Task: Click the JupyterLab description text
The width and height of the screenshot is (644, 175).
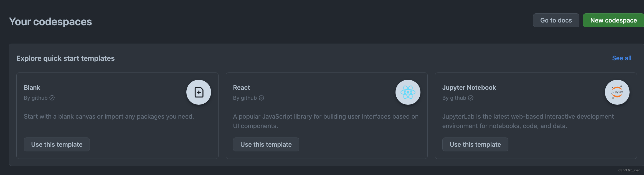Action: click(x=528, y=121)
